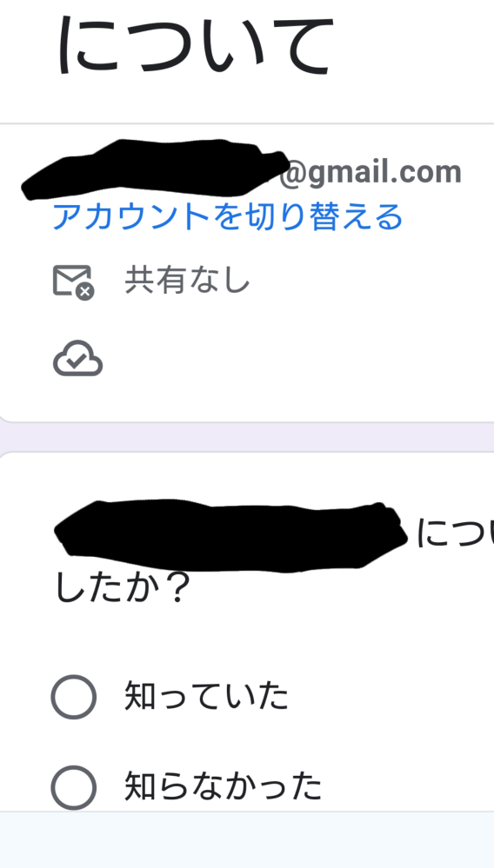
Task: Tap the checkmark inside the cloud icon
Action: pos(77,361)
